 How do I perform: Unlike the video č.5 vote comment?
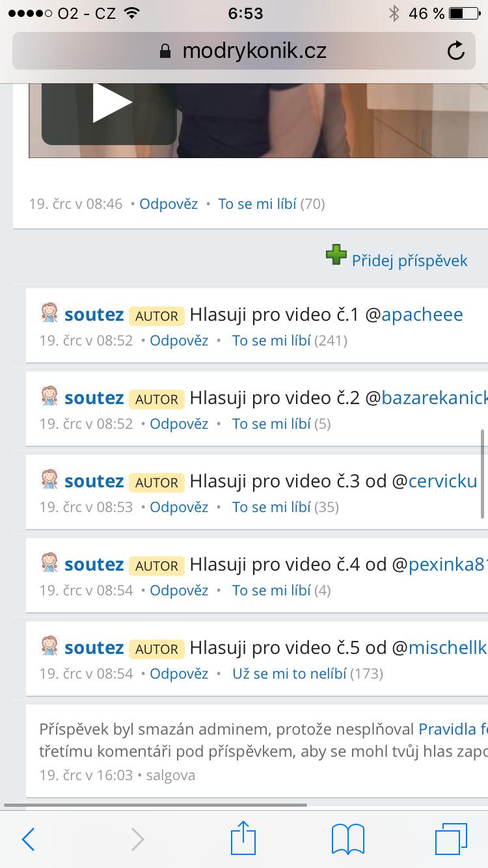tap(290, 673)
